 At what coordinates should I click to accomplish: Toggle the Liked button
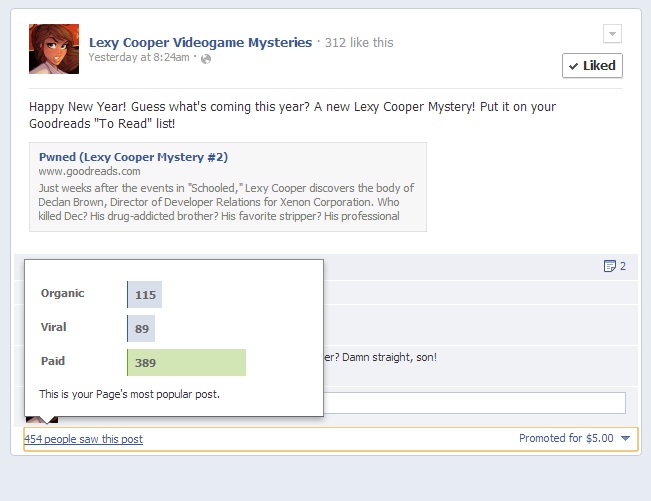click(x=592, y=66)
